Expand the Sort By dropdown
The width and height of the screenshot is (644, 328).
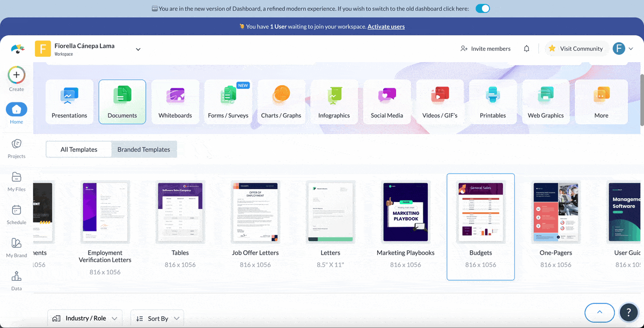click(x=157, y=318)
